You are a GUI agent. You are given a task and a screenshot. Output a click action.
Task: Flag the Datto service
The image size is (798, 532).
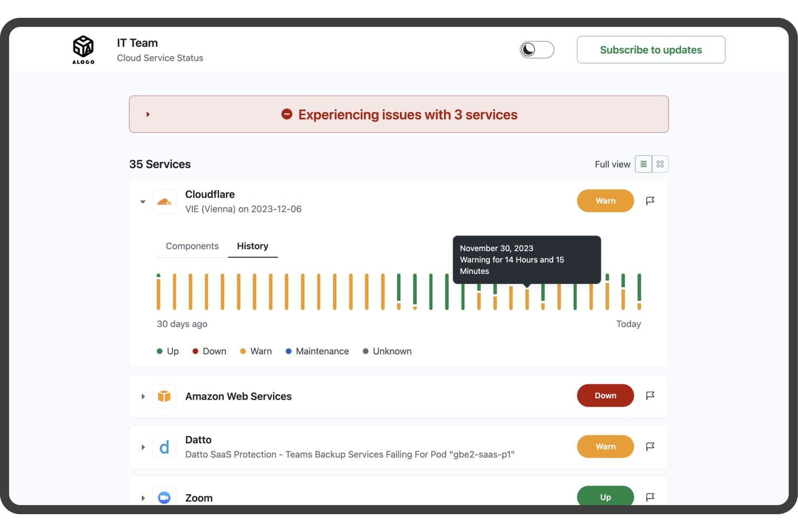coord(650,446)
